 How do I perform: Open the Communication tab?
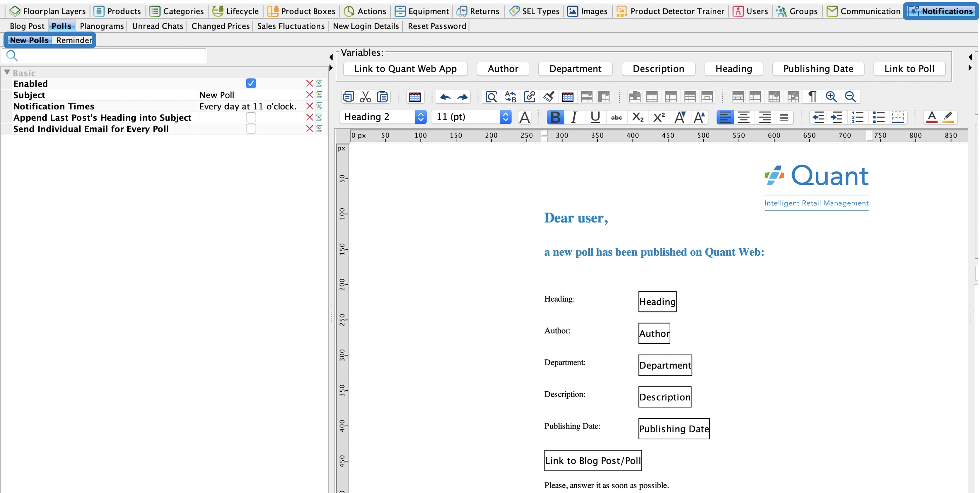(864, 11)
